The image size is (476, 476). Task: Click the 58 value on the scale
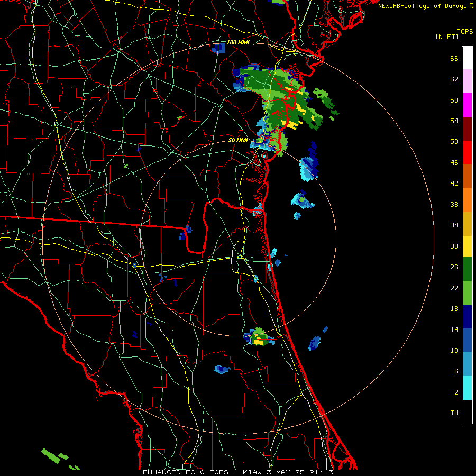[x=454, y=100]
